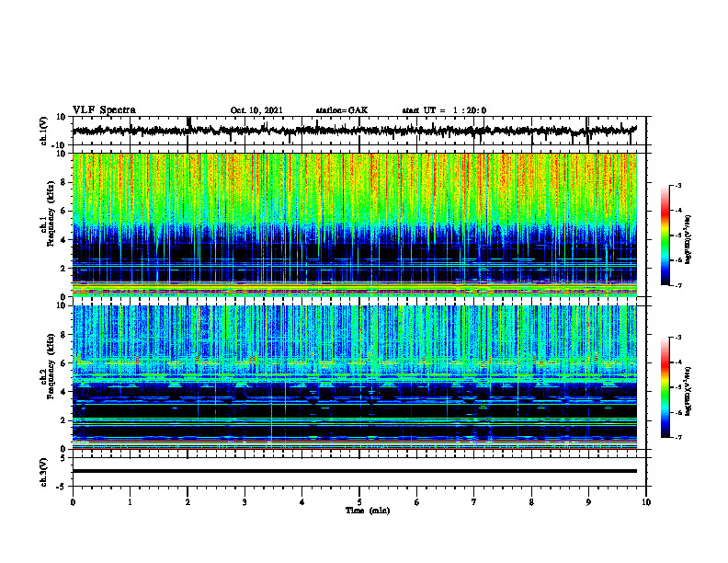728x563 pixels.
Task: Click time axis tick label "4"
Action: tap(302, 502)
